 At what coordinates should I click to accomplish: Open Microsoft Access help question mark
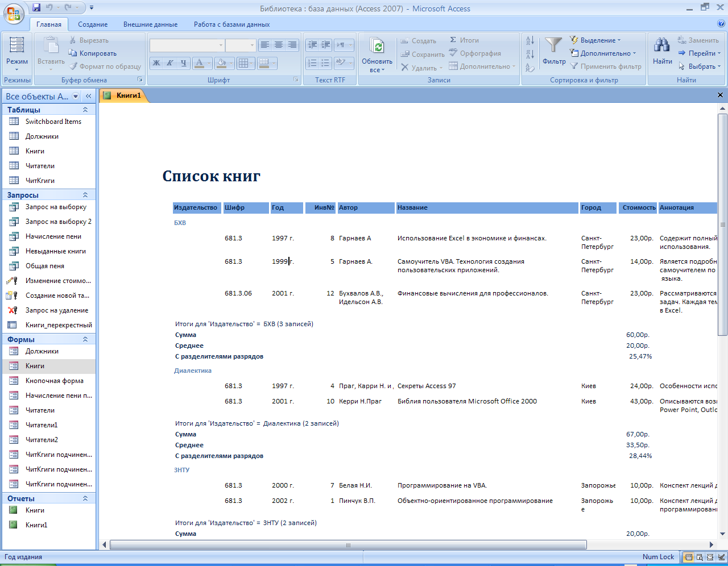pyautogui.click(x=721, y=24)
